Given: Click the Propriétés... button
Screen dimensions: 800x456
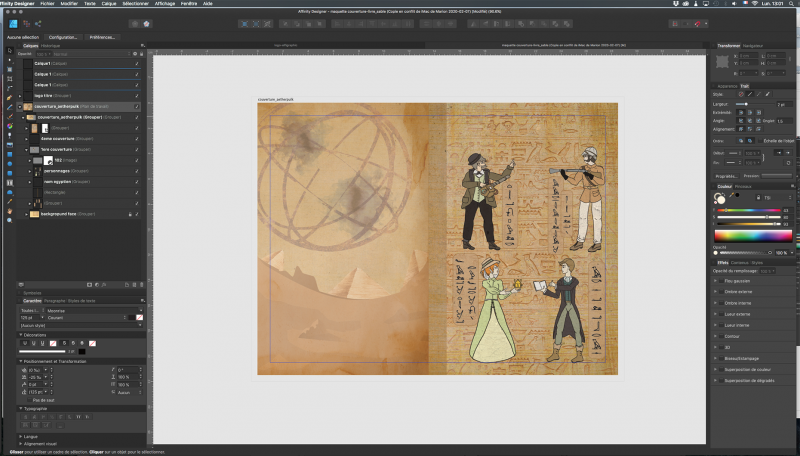Looking at the screenshot, I should (727, 176).
